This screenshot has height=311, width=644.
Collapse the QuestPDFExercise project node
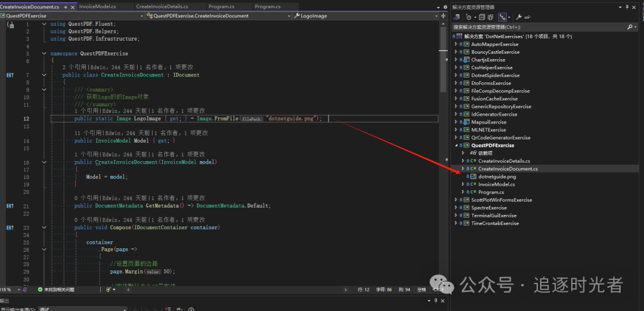point(456,145)
